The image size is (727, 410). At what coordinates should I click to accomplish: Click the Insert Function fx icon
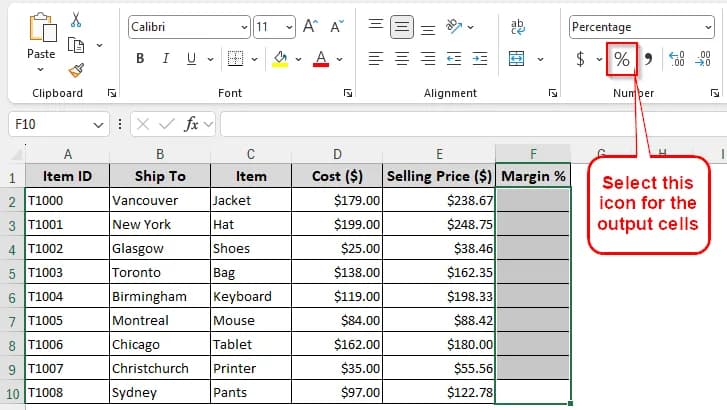191,124
